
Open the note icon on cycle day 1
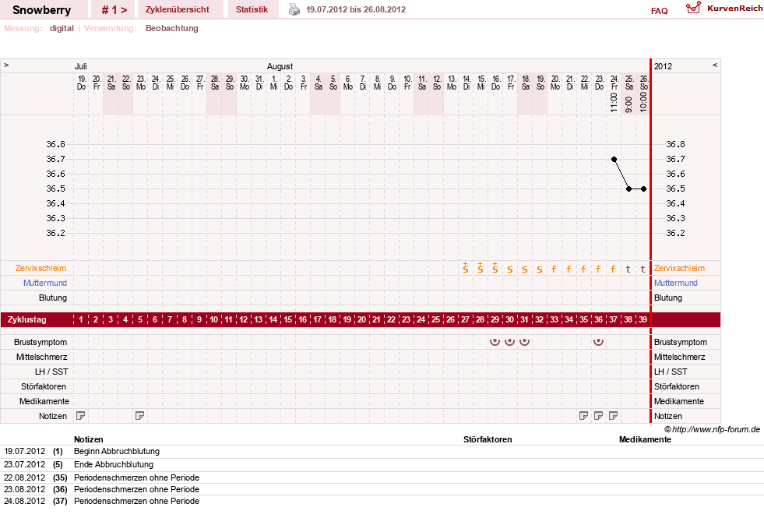coord(81,416)
